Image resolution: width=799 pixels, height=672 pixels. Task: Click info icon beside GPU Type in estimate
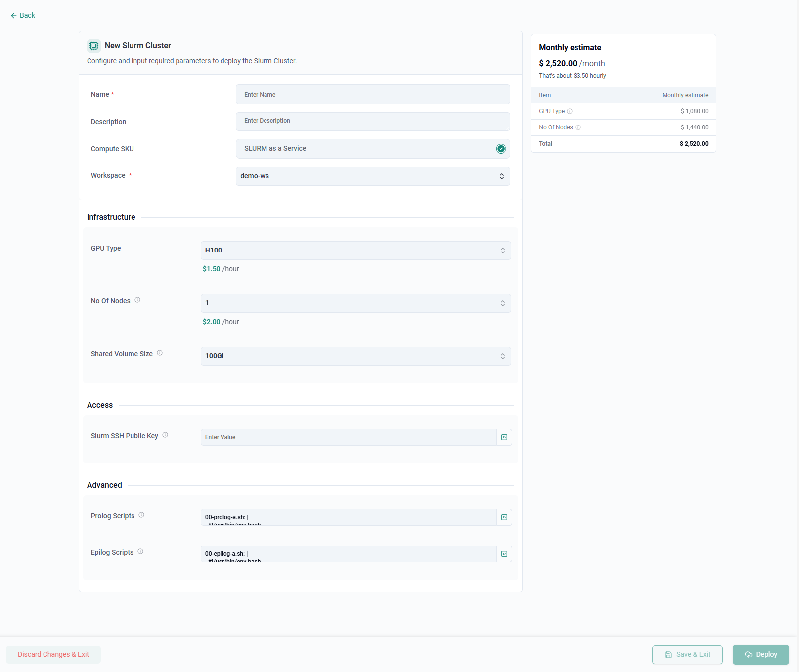[x=570, y=112]
